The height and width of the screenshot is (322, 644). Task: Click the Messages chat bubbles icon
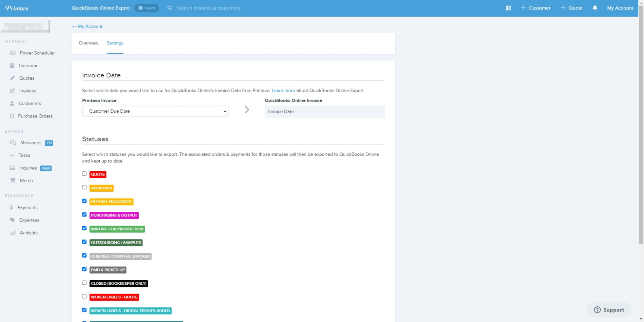[13, 143]
